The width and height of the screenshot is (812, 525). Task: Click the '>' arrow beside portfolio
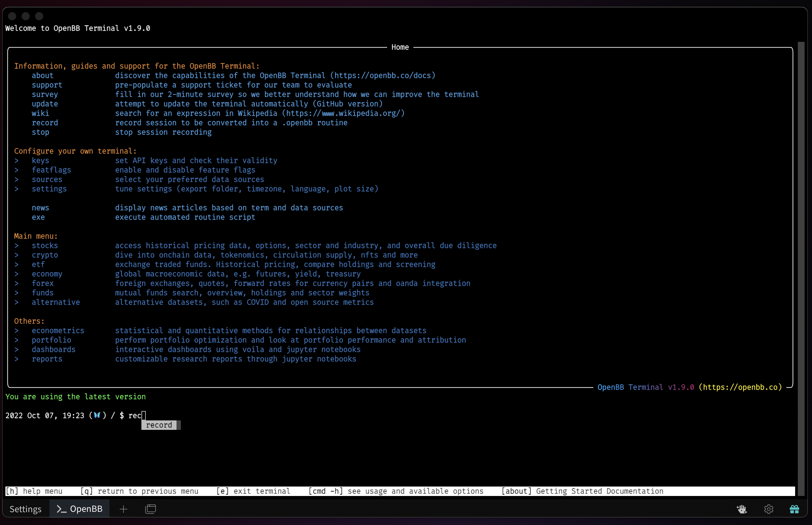(x=16, y=340)
